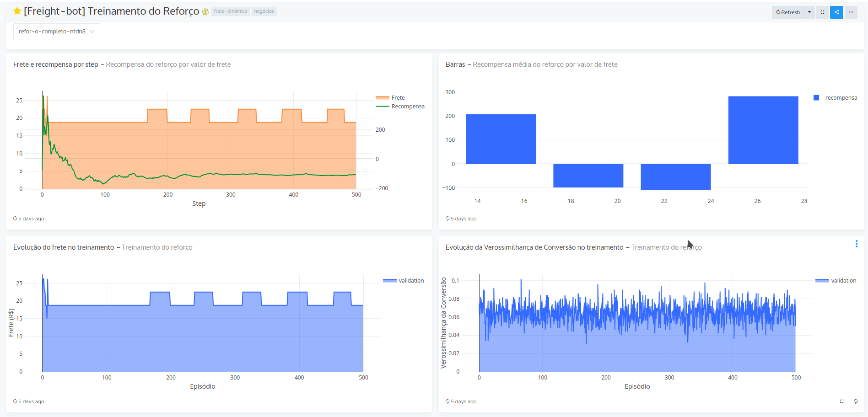The image size is (868, 417).
Task: Unfavorite the dashboard using the star icon
Action: (17, 11)
